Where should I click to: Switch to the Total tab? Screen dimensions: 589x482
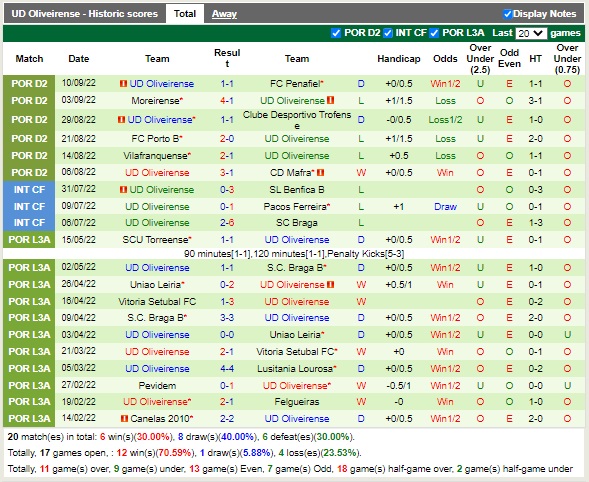(185, 14)
